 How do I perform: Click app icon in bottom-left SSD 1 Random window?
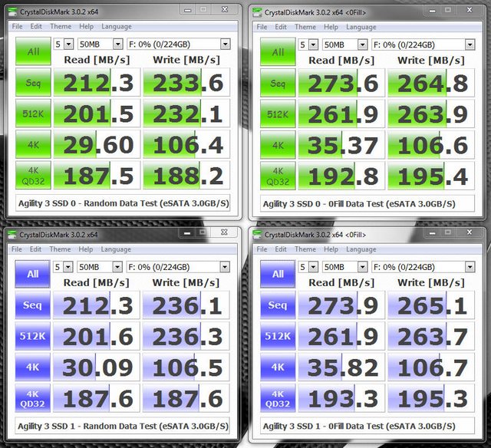click(x=12, y=235)
